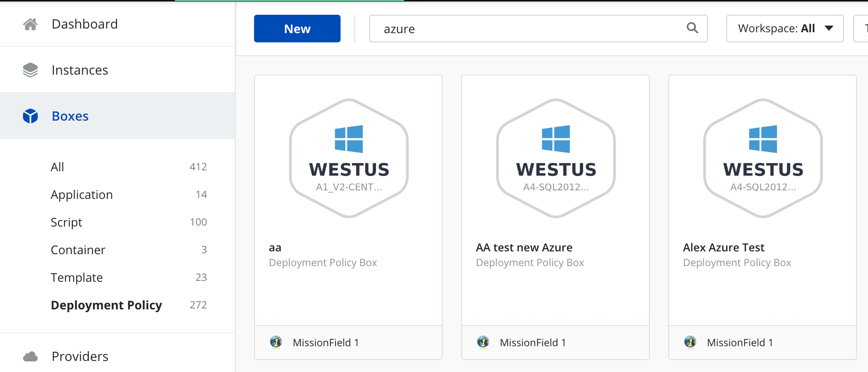The height and width of the screenshot is (372, 868).
Task: Click the Providers cloud icon
Action: (x=30, y=356)
